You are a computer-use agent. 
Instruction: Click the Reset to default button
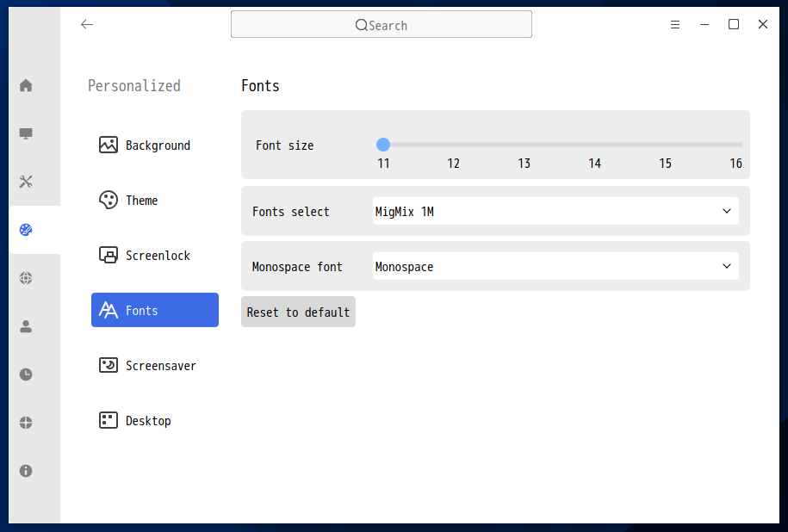[x=298, y=312]
